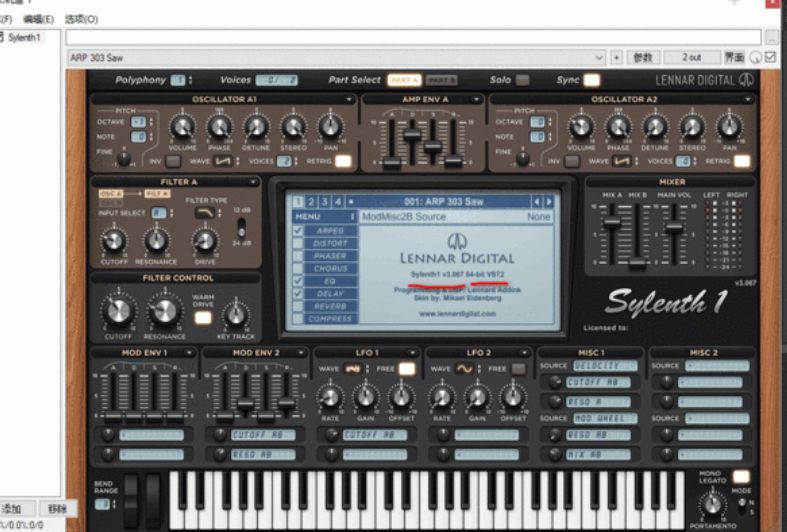787x532 pixels.
Task: Toggle Oscillator A1 Retrig button
Action: (343, 162)
